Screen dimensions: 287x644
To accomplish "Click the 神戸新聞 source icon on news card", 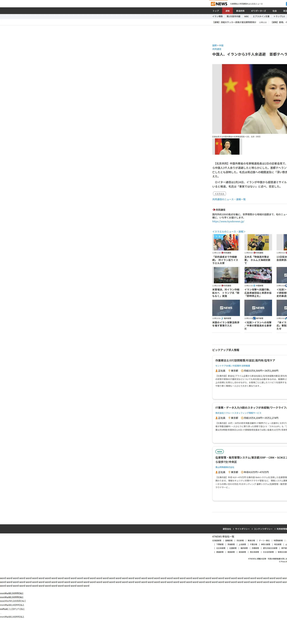I will pyautogui.click(x=254, y=318).
